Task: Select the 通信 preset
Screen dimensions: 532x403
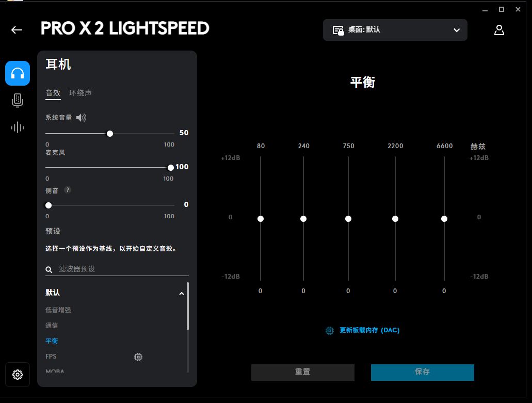Action: pos(52,325)
